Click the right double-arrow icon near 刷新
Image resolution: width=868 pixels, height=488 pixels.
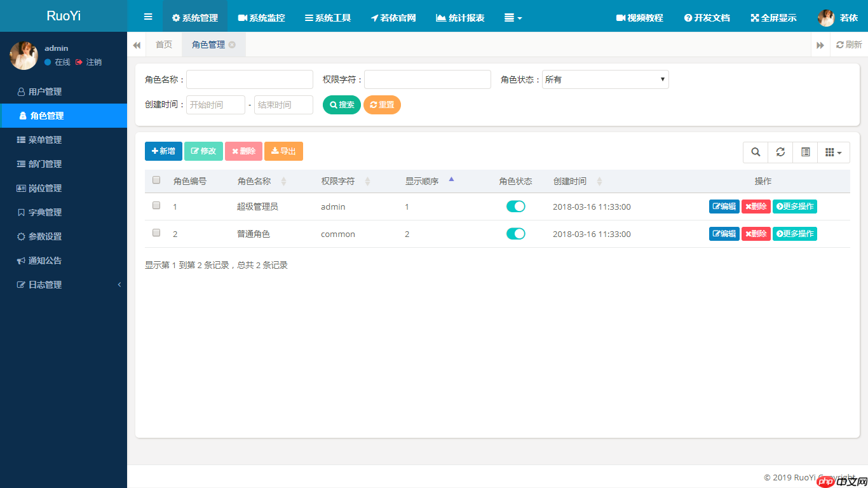coord(820,44)
